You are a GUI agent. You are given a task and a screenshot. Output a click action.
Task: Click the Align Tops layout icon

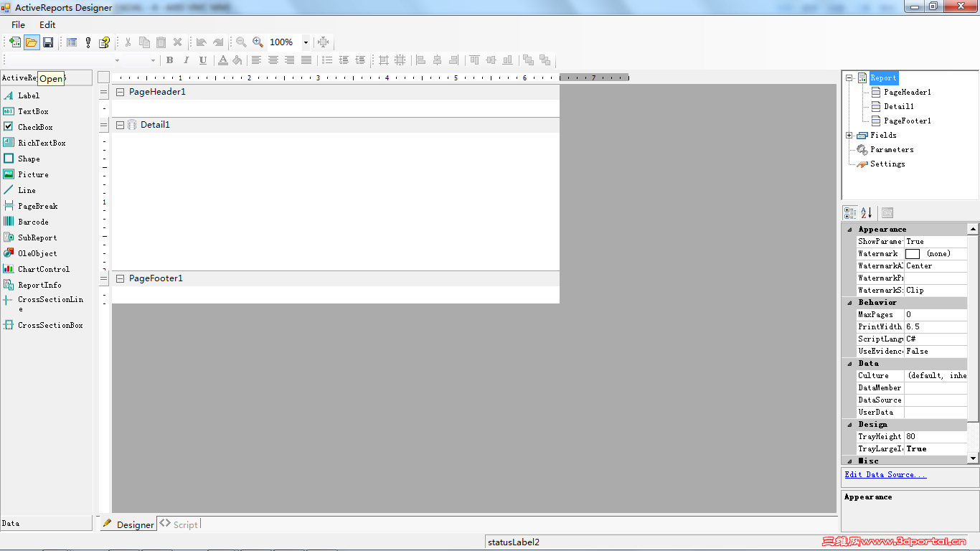(x=474, y=60)
